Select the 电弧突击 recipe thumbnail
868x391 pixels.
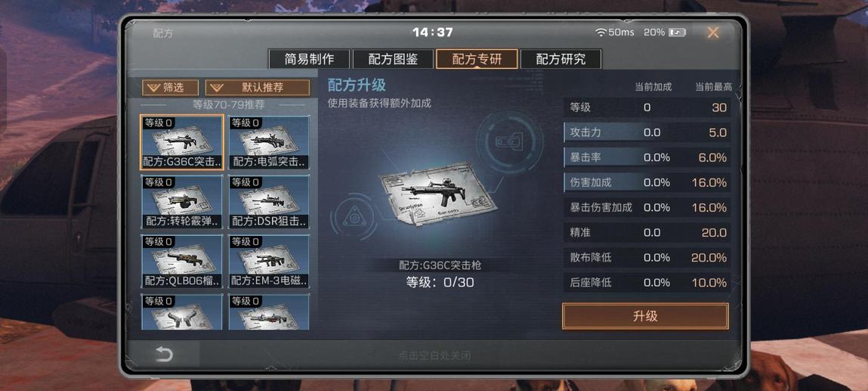[268, 141]
